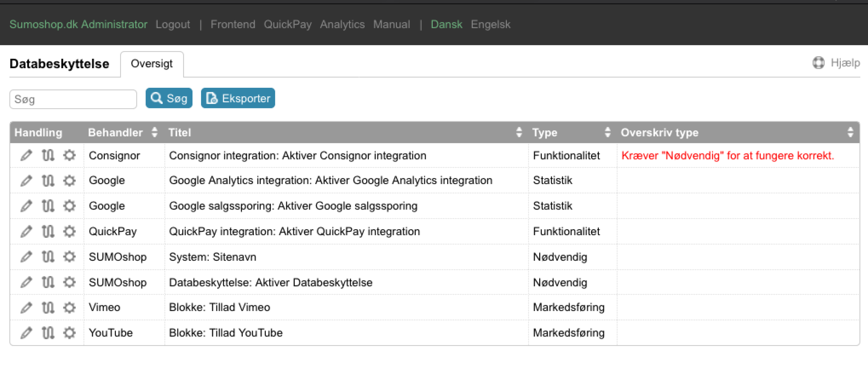Click the sort/translate icon in Consignor row
Viewport: 868px width, 386px height.
coord(48,155)
